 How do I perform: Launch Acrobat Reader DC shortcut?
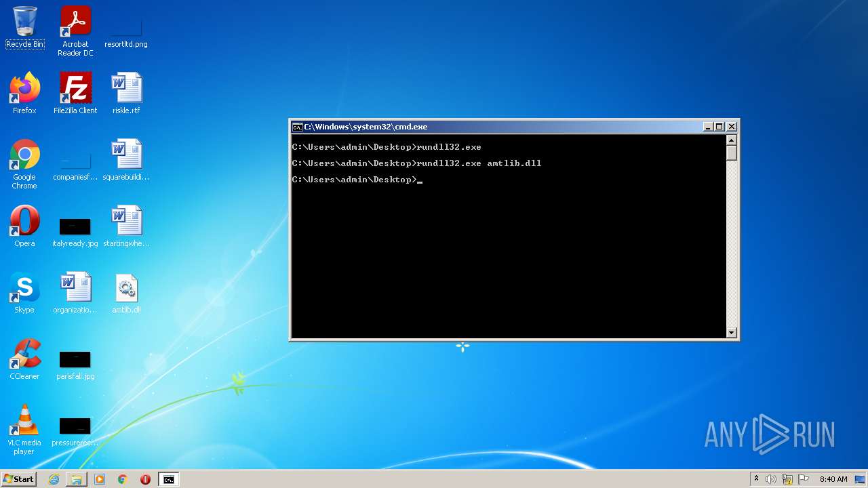(75, 31)
